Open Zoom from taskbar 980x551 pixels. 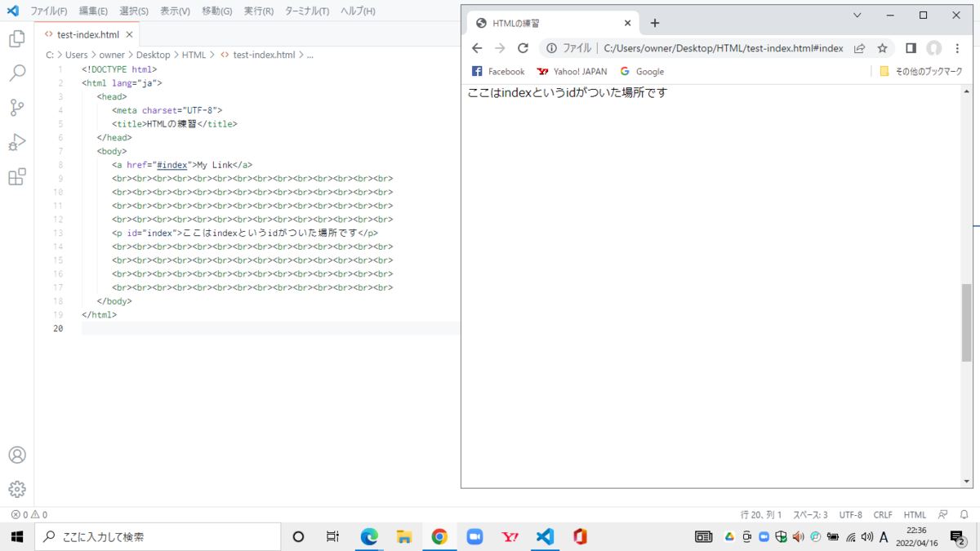pos(474,536)
